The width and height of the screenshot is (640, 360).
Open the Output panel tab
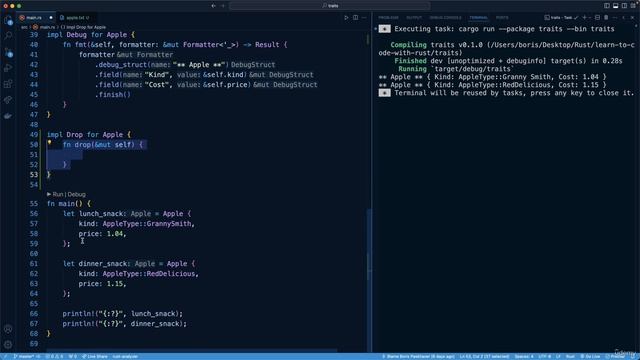tap(414, 18)
